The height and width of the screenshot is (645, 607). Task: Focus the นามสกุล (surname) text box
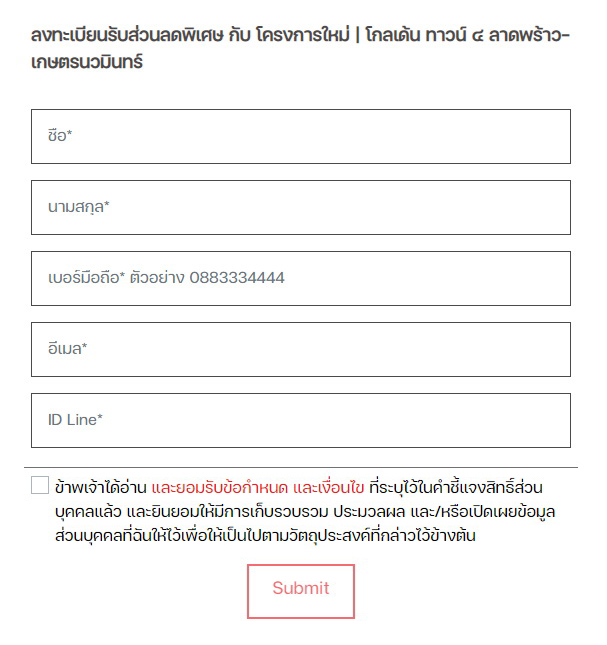point(300,208)
